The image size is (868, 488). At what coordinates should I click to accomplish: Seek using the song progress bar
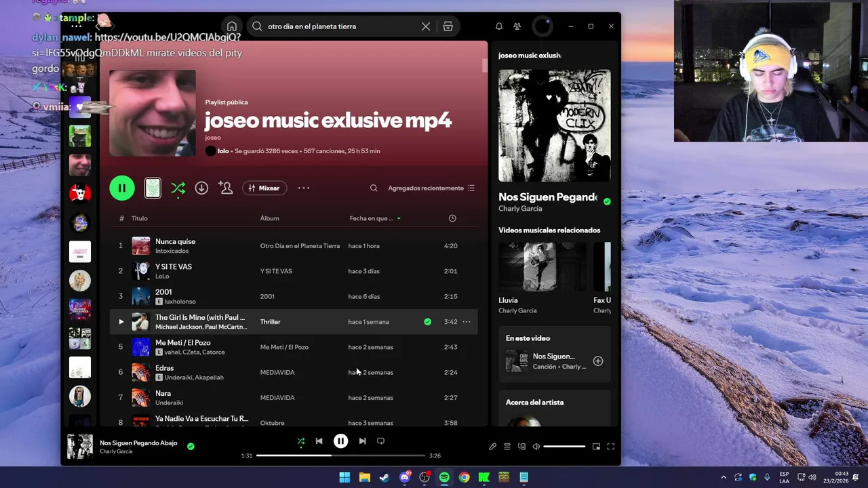tap(340, 455)
